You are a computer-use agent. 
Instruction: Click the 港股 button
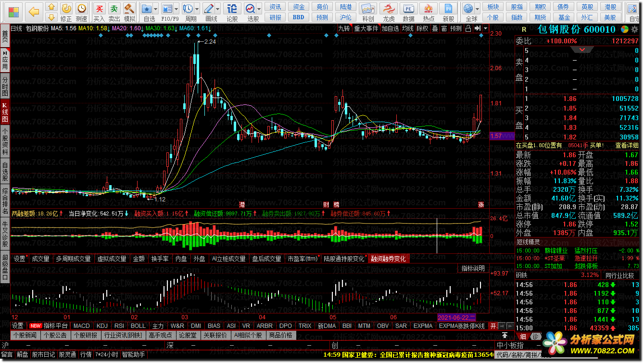click(611, 7)
